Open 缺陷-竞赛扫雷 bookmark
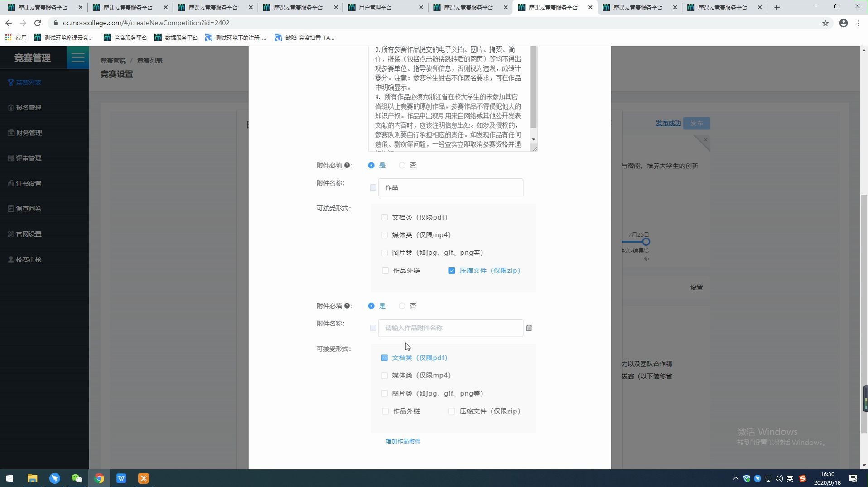Viewport: 868px width, 487px height. tap(304, 38)
